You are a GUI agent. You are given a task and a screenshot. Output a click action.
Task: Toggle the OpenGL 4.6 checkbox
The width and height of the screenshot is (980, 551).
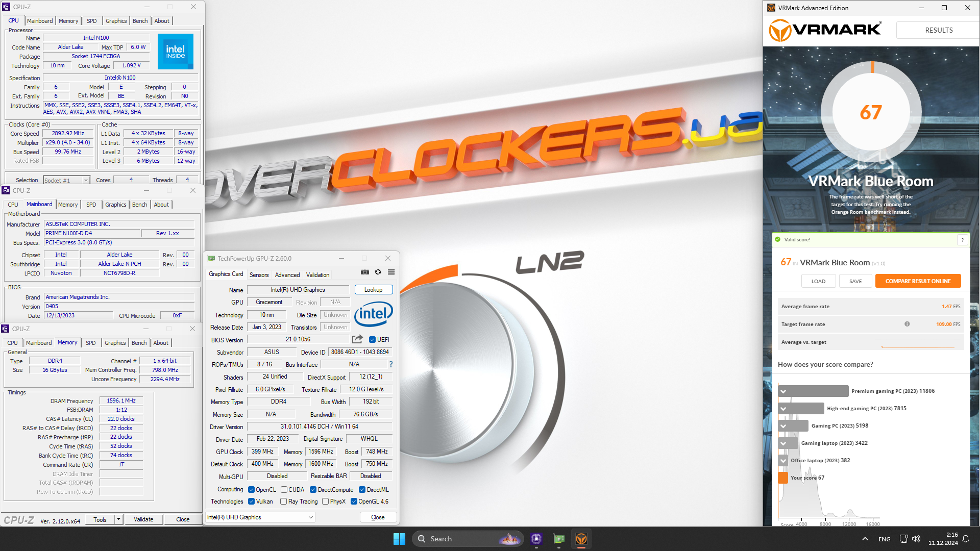[354, 502]
